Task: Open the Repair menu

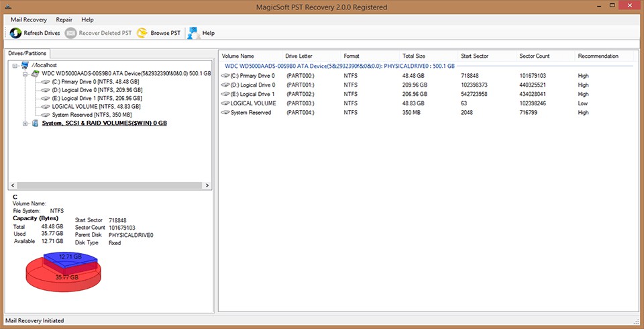Action: pos(64,19)
